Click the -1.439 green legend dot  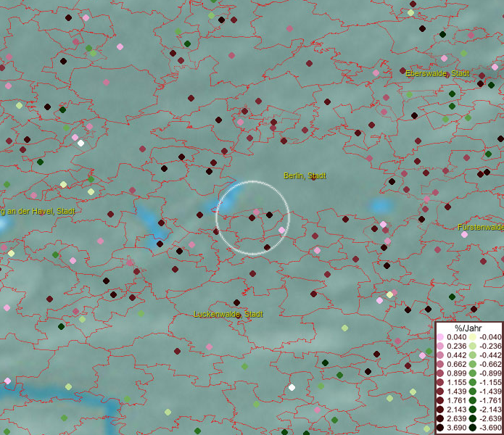point(473,391)
